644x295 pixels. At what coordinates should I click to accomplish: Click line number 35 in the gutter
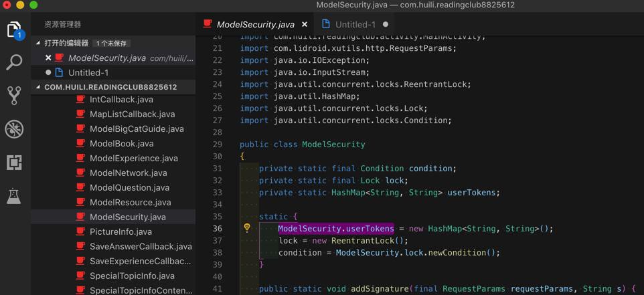[218, 217]
